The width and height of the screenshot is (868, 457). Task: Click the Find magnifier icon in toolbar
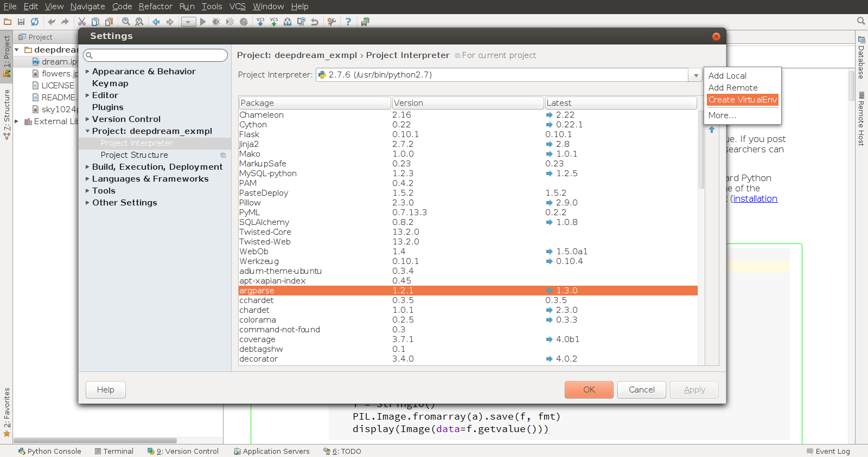click(x=126, y=22)
